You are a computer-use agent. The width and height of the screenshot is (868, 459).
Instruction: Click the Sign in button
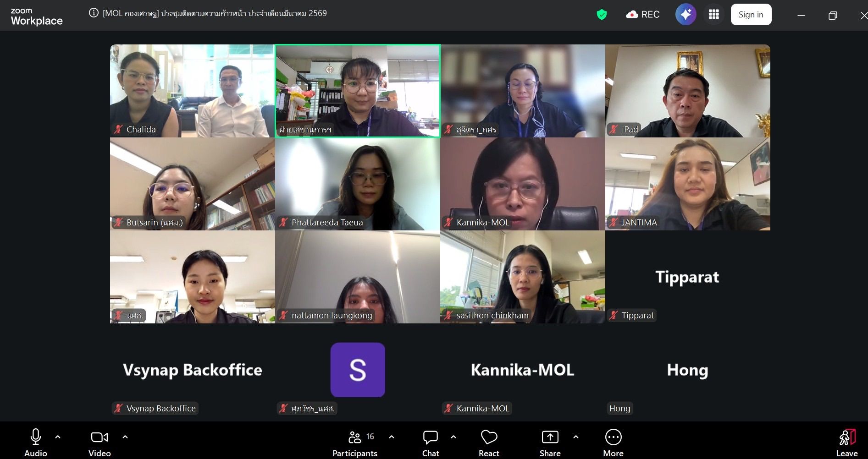751,15
